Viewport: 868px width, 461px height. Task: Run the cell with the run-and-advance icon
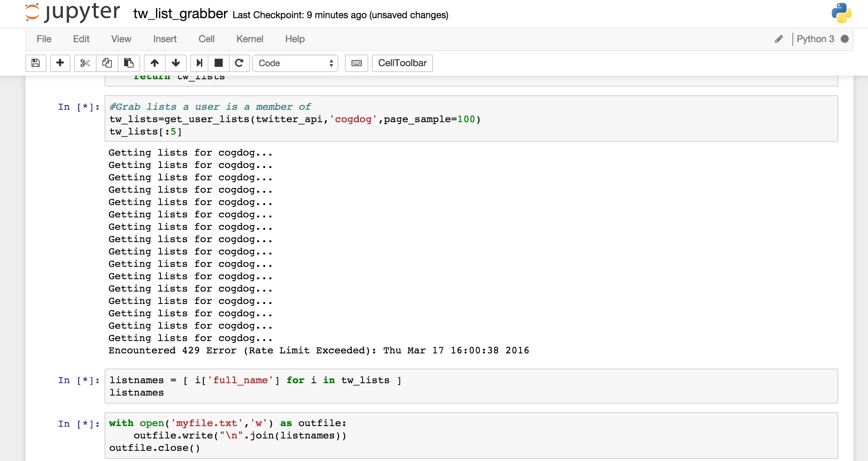tap(199, 63)
